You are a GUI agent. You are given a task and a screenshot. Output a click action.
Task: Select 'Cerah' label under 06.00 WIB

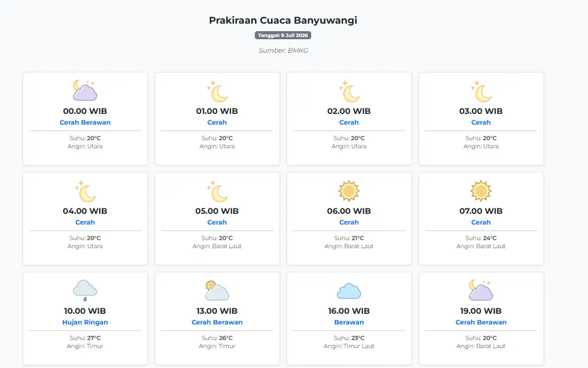coord(349,222)
